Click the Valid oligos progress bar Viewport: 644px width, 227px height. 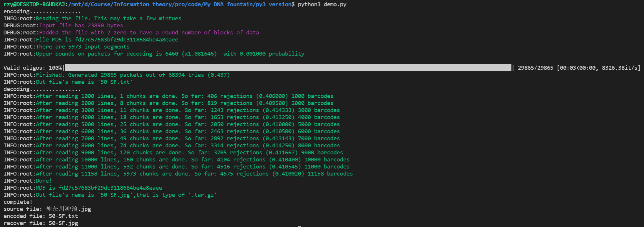[288, 68]
